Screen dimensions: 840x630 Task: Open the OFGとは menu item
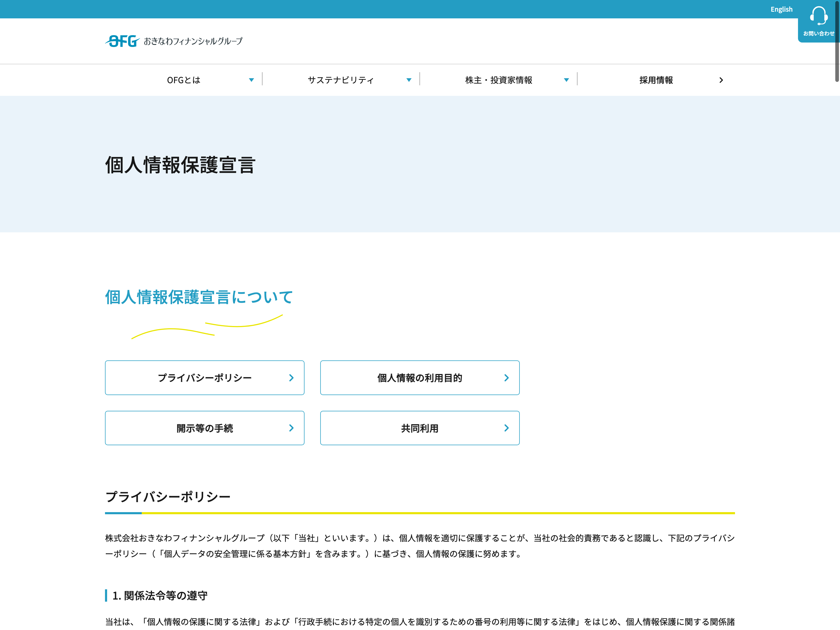point(184,80)
